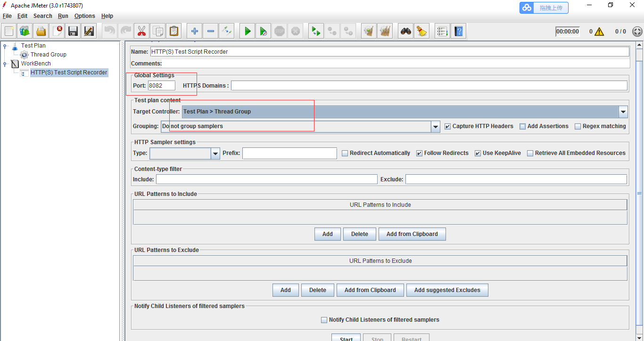
Task: Click the gray round status indicator icon
Action: click(x=637, y=32)
